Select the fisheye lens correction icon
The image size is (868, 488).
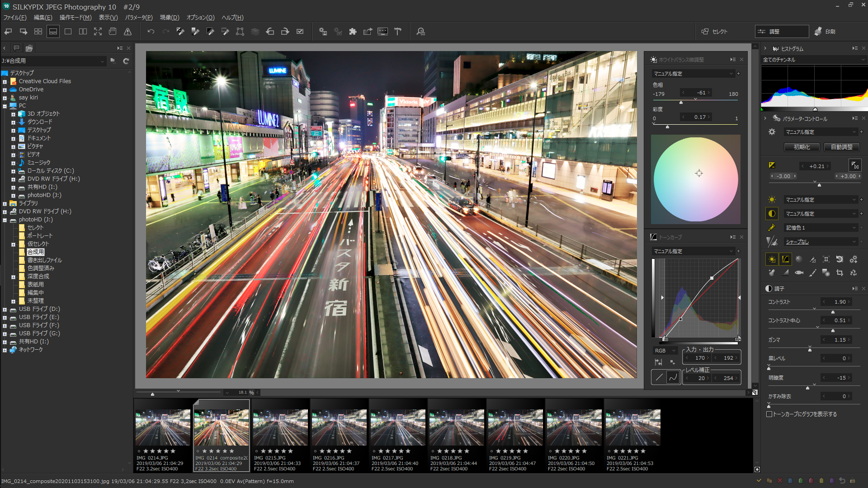[x=799, y=273]
